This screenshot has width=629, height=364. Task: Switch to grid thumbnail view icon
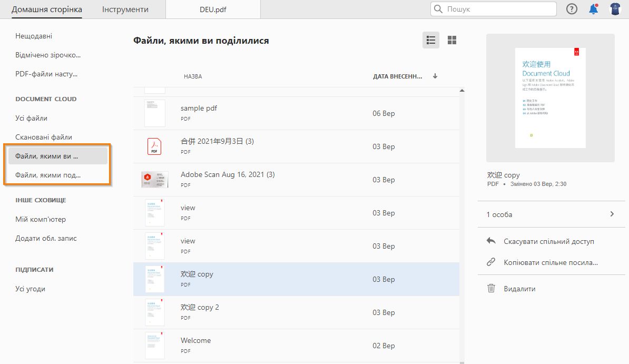[x=452, y=40]
